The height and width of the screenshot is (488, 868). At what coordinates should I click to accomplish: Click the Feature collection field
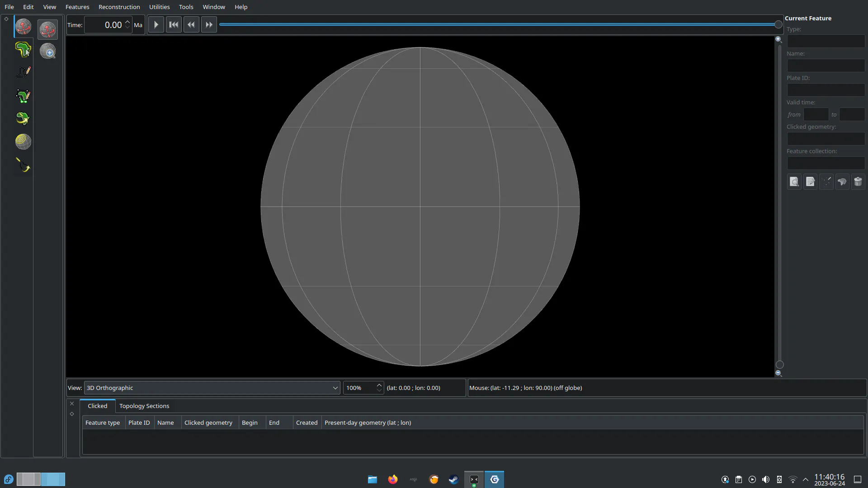[826, 163]
